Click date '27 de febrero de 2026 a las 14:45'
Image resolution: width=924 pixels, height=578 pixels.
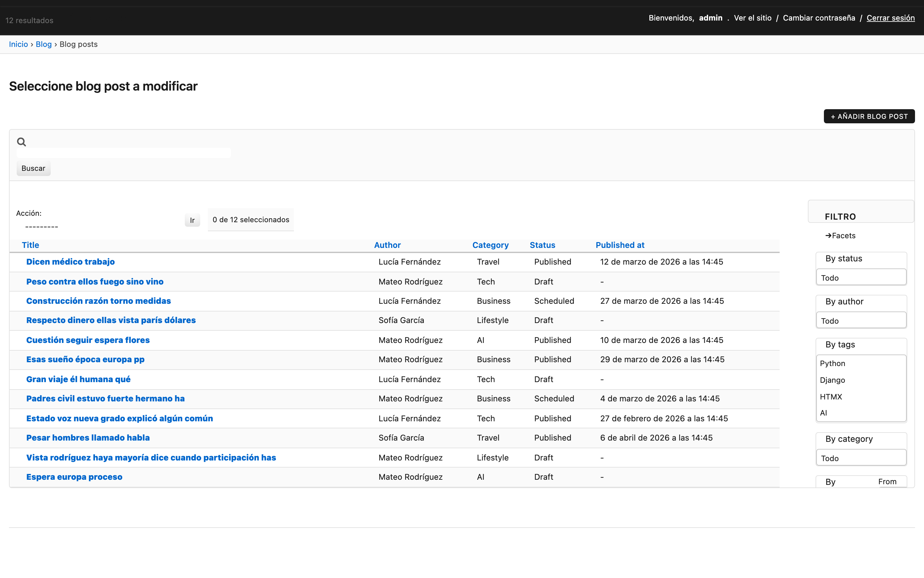pyautogui.click(x=664, y=419)
